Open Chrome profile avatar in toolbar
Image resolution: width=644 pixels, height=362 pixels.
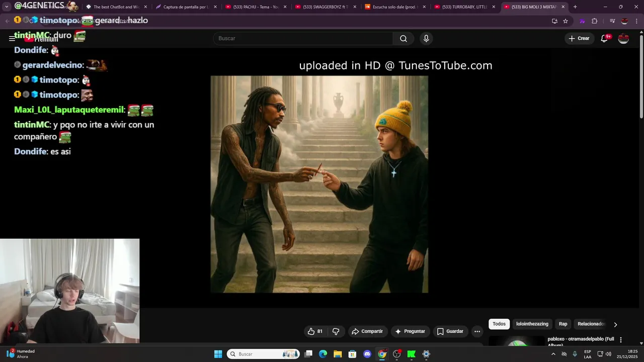(x=624, y=21)
